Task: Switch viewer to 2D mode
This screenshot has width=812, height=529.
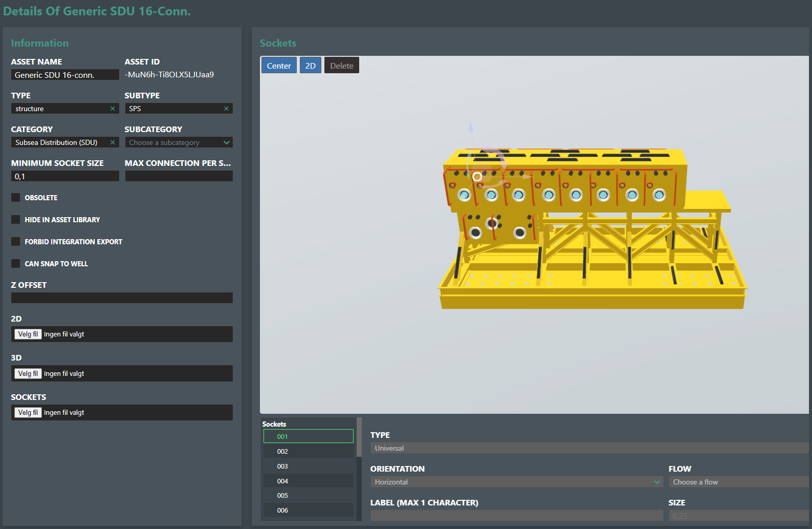Action: tap(311, 66)
